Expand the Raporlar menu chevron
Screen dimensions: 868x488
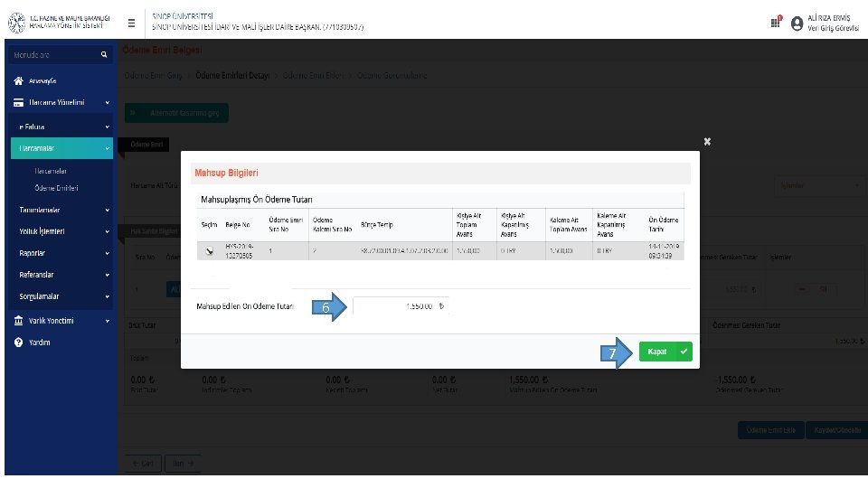click(x=108, y=253)
